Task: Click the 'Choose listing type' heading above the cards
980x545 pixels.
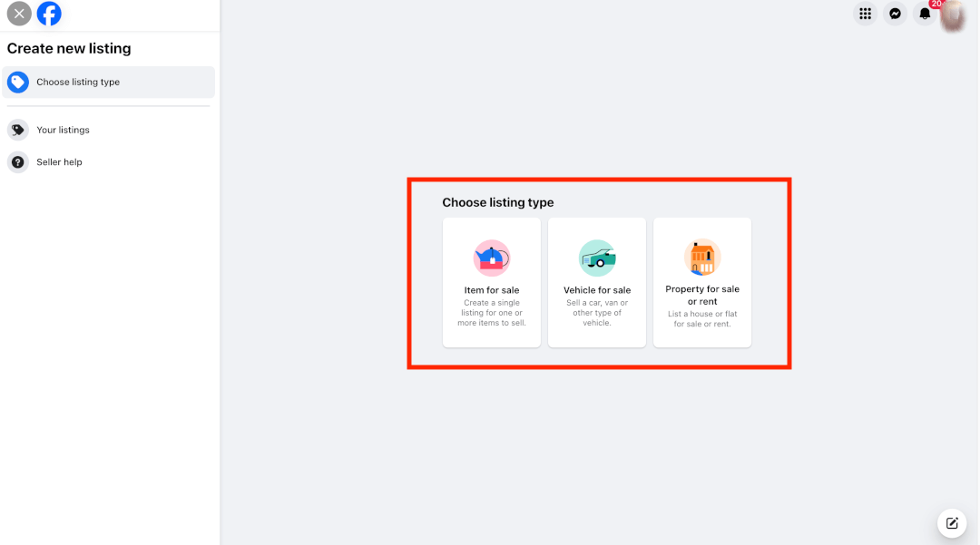Action: pos(498,202)
